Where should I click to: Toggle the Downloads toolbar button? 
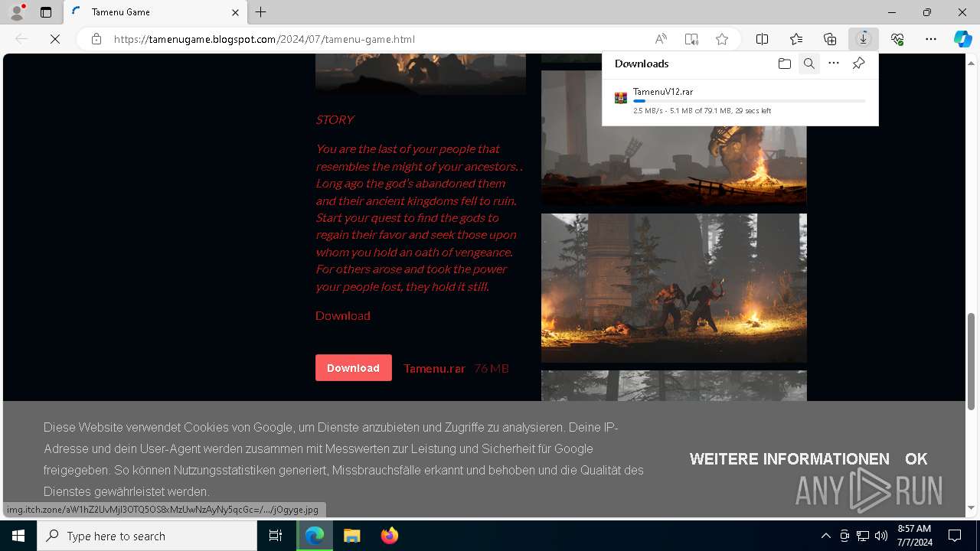[x=864, y=39]
